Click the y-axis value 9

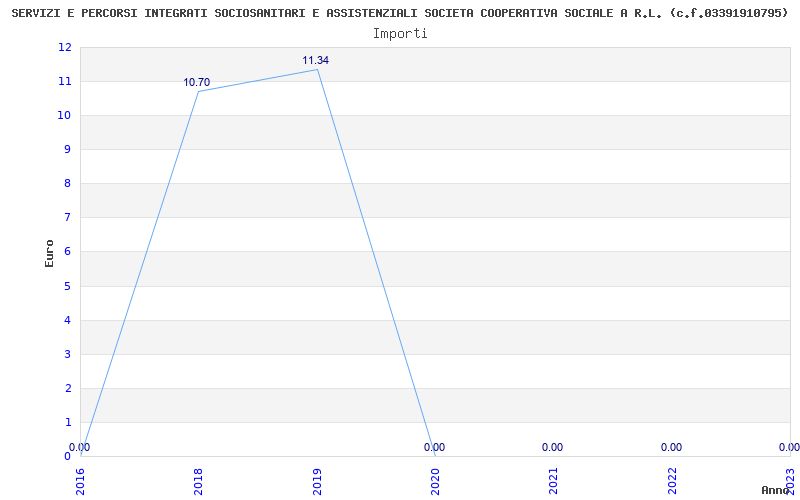(68, 149)
